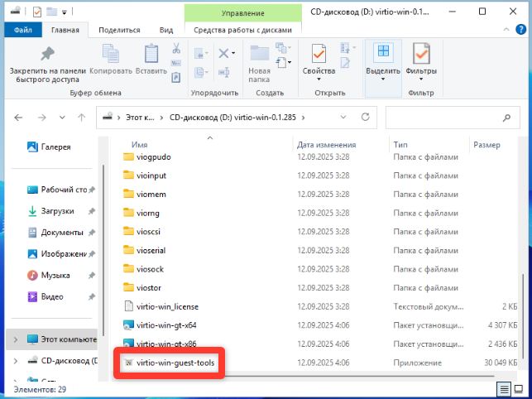
Task: Switch to the View ribbon tab
Action: point(165,31)
